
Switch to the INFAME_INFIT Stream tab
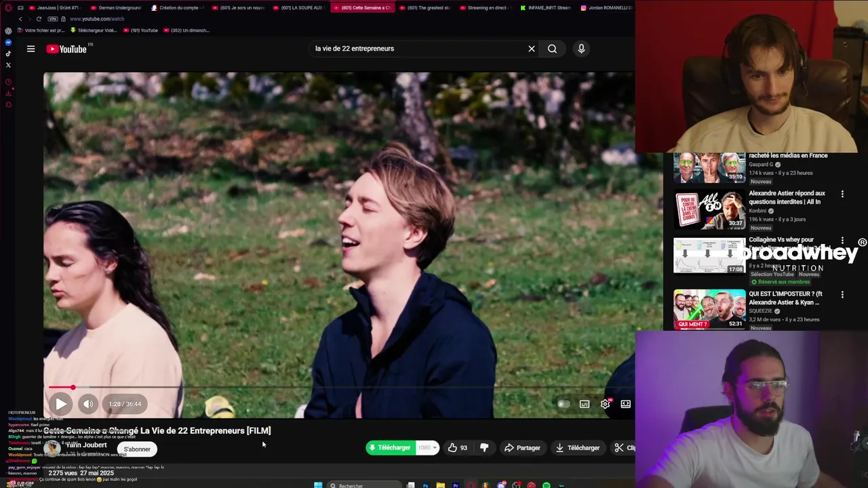(545, 7)
